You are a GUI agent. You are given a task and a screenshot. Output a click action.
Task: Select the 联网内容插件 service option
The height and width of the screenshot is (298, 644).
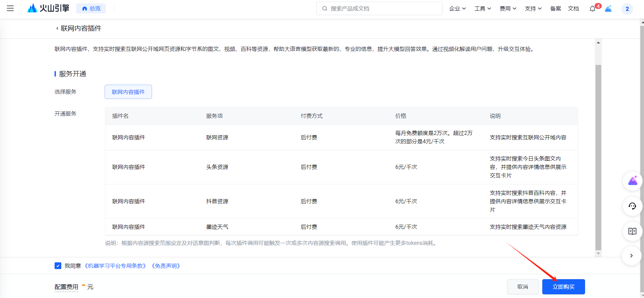click(128, 92)
